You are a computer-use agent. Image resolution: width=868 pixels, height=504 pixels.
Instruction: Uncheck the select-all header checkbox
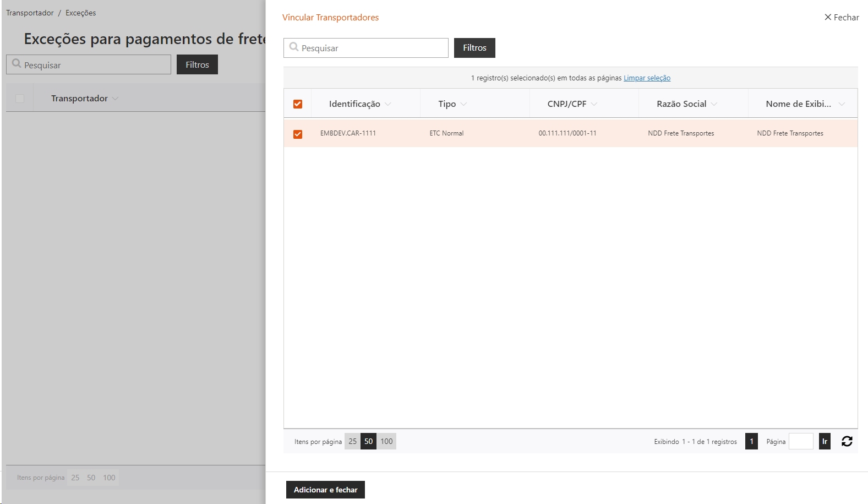pos(298,104)
